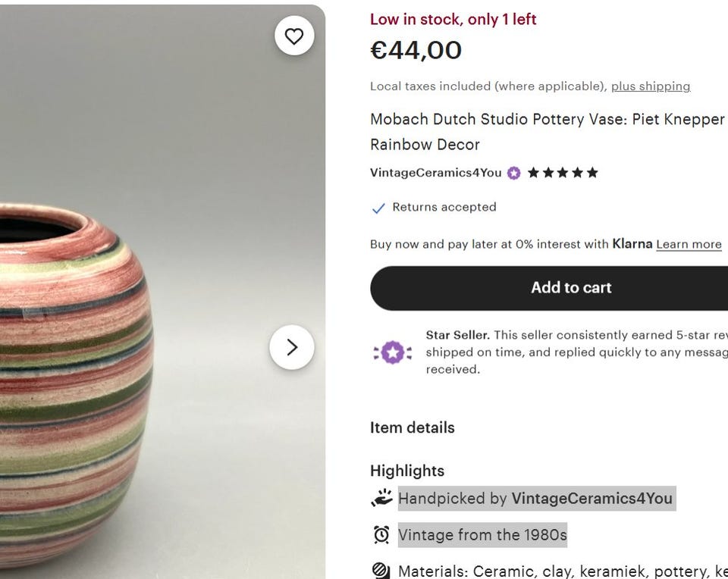Screen dimensions: 728x579
Task: Click the Low in stock notice
Action: (453, 20)
